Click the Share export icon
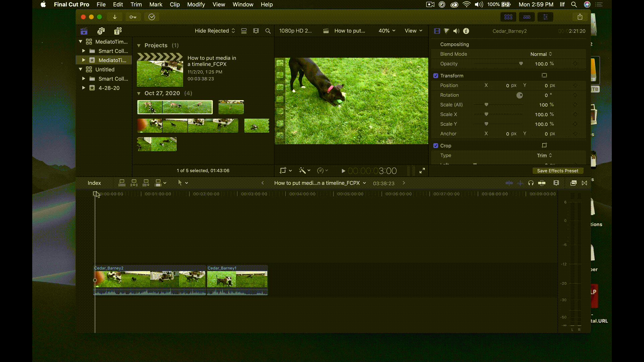644x362 pixels. tap(580, 17)
